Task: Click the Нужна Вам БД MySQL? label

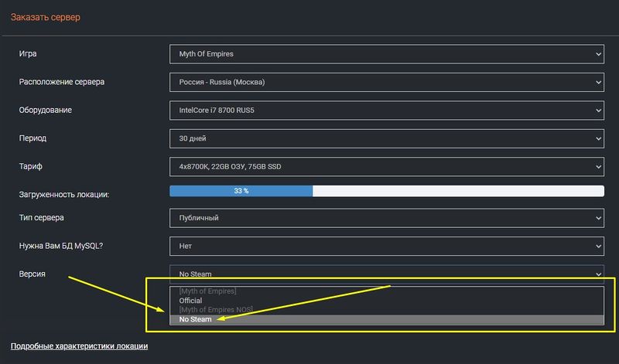Action: tap(60, 246)
